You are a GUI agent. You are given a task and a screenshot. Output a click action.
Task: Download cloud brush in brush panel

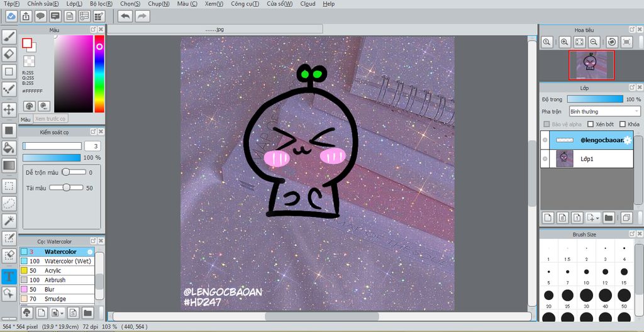(26, 313)
